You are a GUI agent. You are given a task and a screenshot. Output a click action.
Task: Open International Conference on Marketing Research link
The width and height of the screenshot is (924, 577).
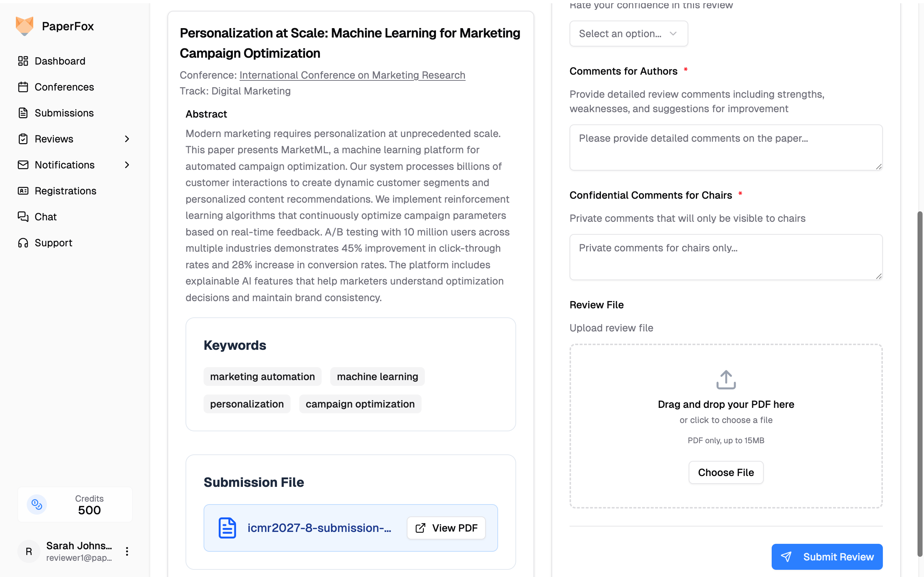point(352,75)
